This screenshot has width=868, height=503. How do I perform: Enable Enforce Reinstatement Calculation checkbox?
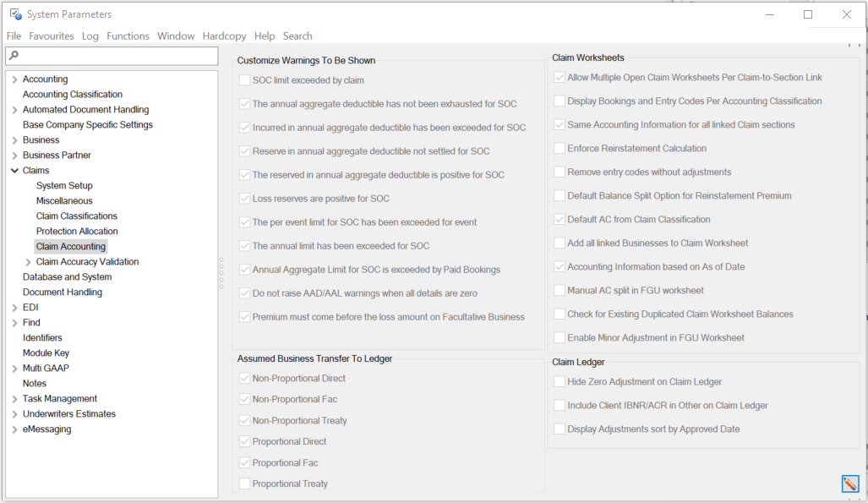point(560,148)
